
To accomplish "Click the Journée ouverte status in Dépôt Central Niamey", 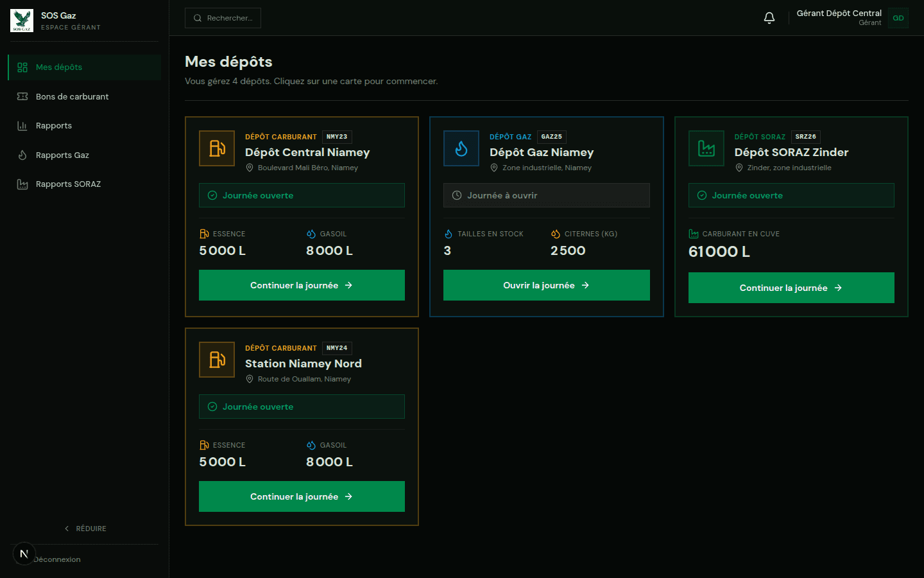I will [x=302, y=195].
